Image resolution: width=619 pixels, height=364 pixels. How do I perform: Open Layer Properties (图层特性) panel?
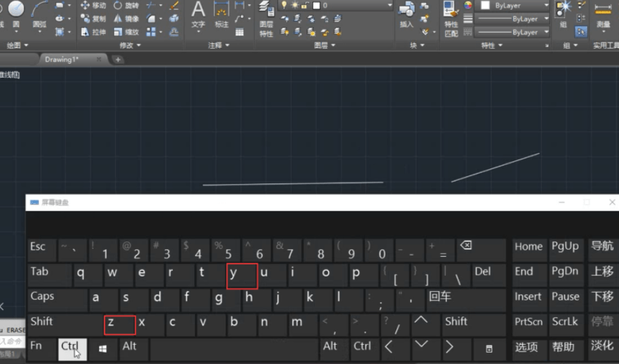click(x=266, y=19)
